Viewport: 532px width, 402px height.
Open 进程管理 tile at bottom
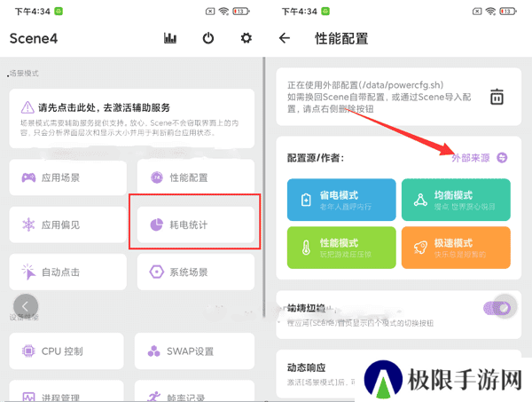click(x=66, y=390)
